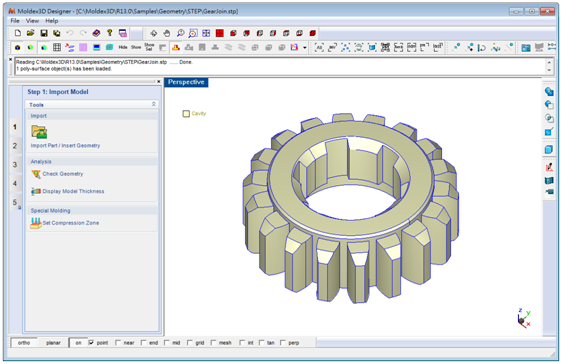Collapse the Tools section chevron
Viewport: 562px width, 364px height.
pyautogui.click(x=153, y=104)
